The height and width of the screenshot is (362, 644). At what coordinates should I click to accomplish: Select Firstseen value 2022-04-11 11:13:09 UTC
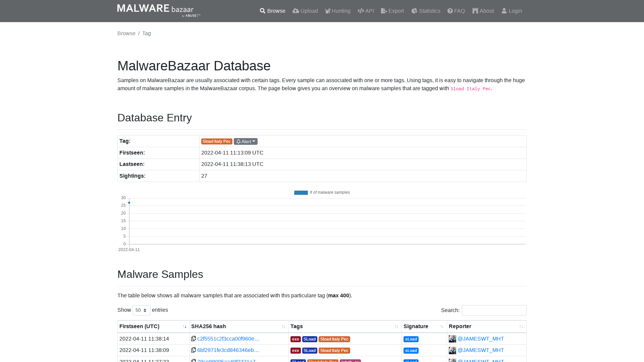pos(232,153)
